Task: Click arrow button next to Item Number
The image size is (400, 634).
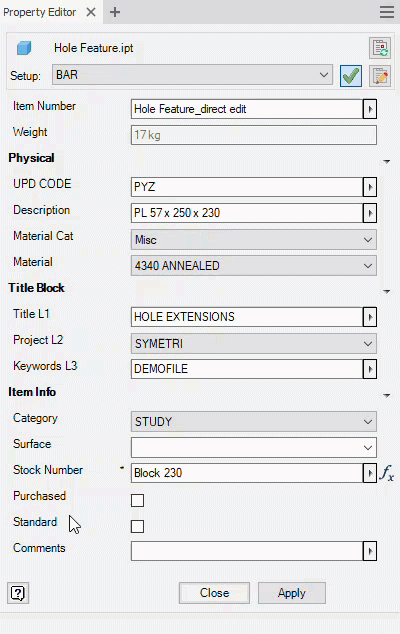Action: [370, 109]
